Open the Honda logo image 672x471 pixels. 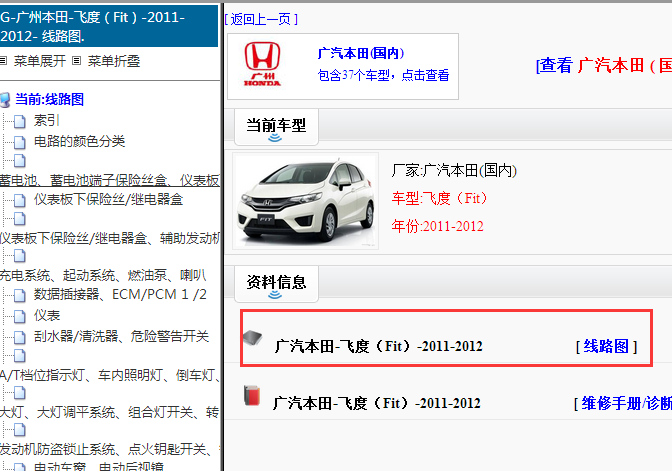click(x=262, y=64)
